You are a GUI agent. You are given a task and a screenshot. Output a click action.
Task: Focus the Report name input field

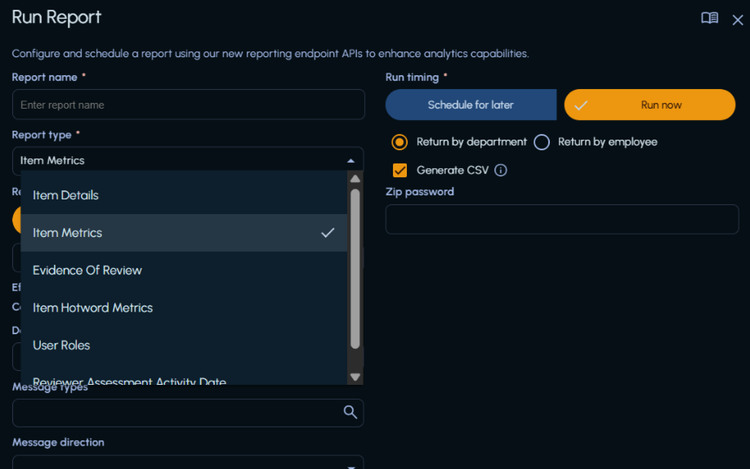(188, 105)
